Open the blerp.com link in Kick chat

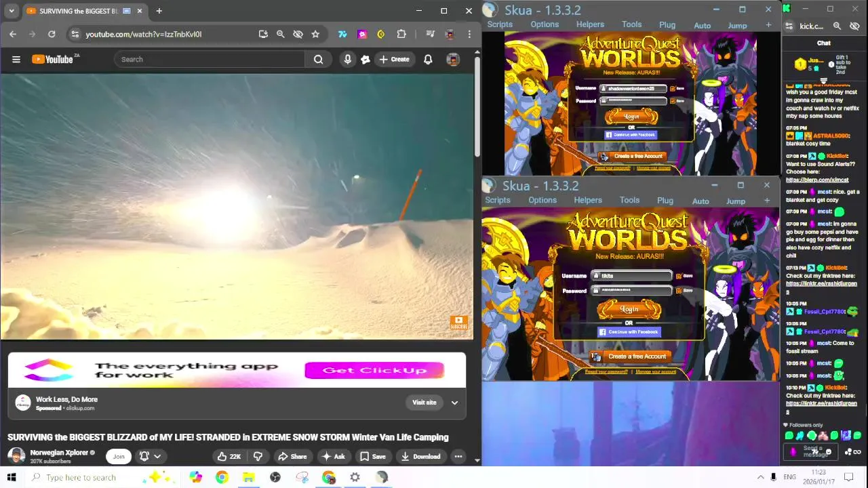817,180
